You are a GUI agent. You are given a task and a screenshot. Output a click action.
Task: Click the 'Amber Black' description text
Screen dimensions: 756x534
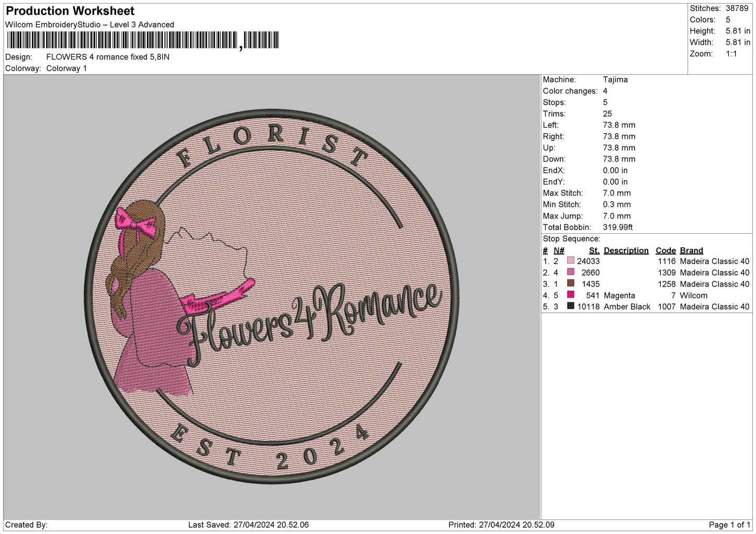point(627,306)
